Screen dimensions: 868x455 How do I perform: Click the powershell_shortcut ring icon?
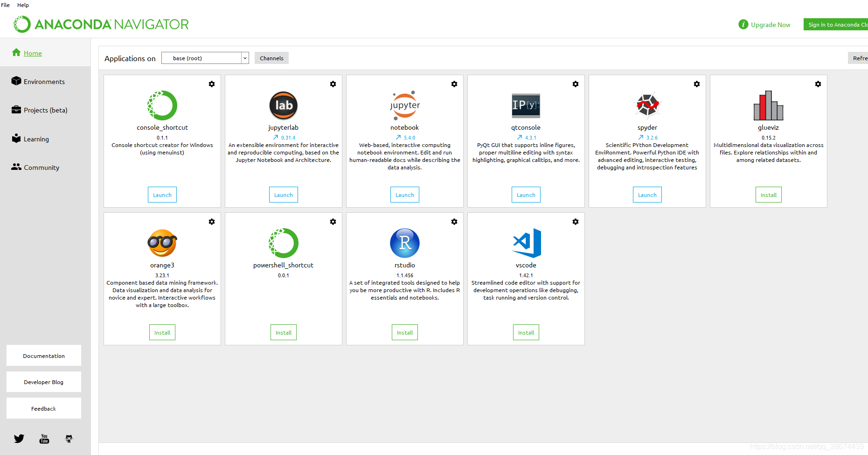[x=284, y=243]
